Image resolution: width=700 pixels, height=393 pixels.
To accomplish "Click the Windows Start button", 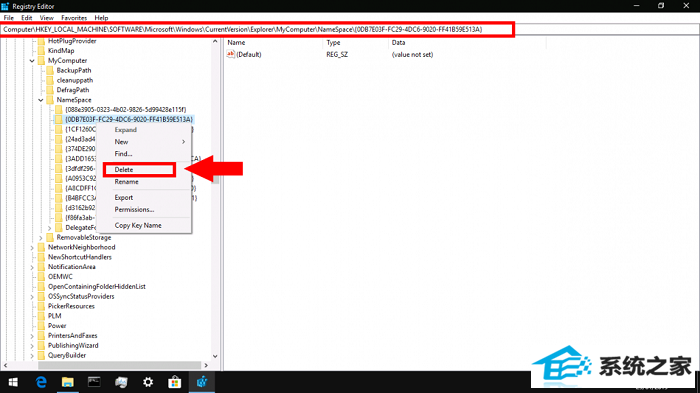I will (13, 382).
